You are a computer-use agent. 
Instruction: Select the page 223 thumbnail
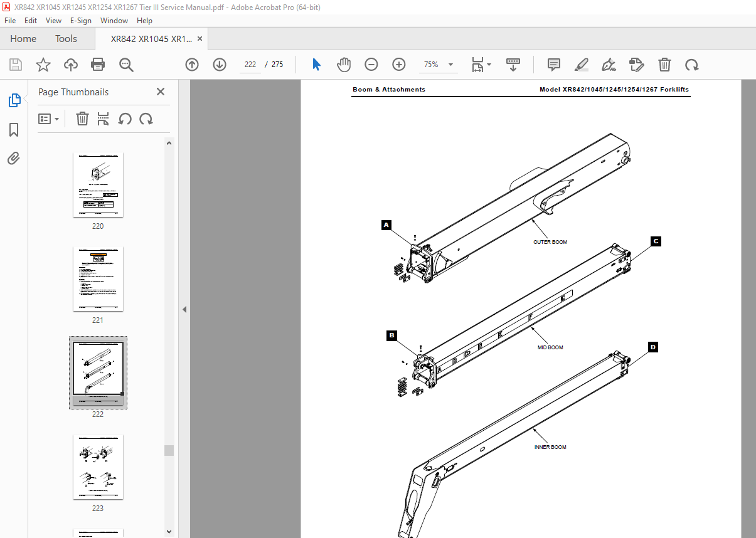click(98, 467)
